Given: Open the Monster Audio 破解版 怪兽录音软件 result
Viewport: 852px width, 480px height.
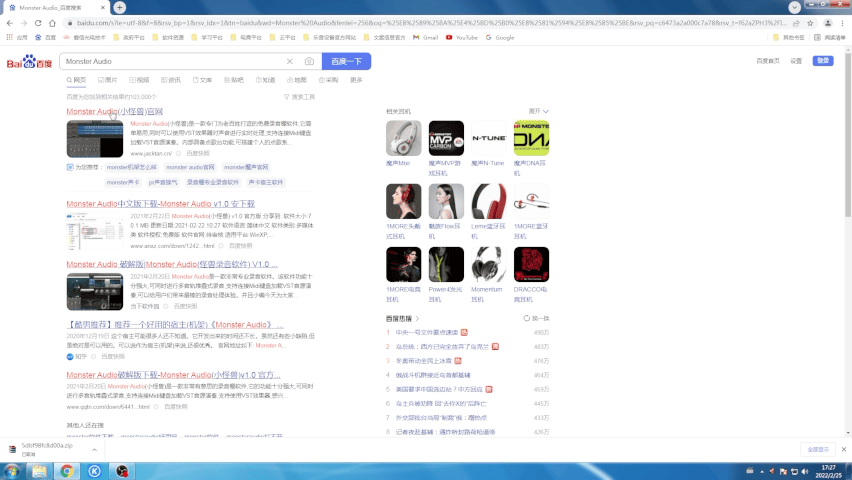Looking at the screenshot, I should point(172,264).
